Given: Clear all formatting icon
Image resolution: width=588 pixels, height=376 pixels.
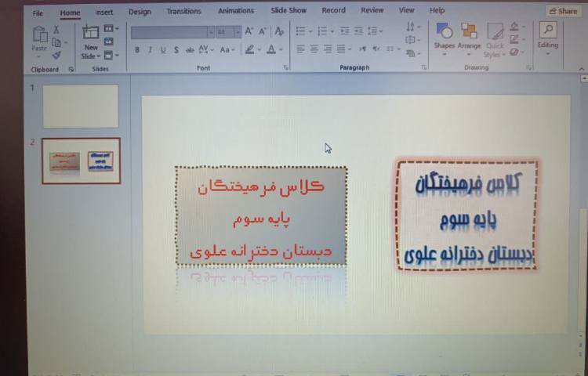Looking at the screenshot, I should (279, 31).
